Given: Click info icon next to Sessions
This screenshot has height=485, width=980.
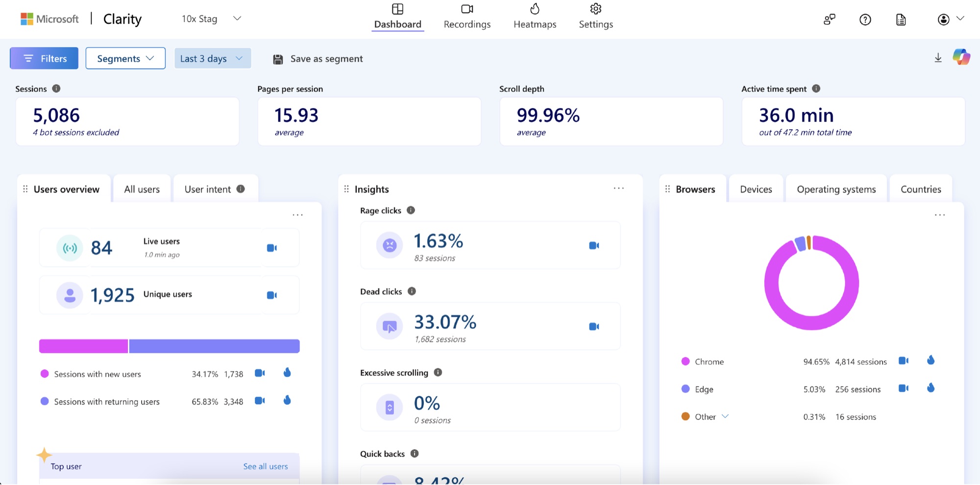Looking at the screenshot, I should pos(56,88).
